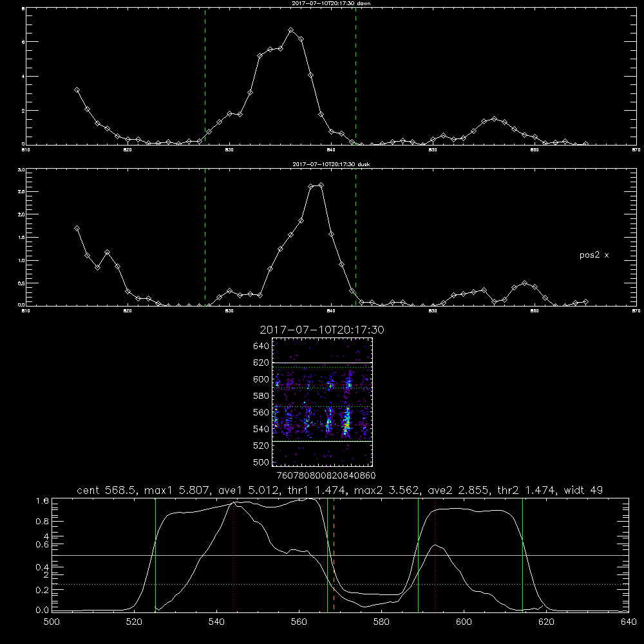Image resolution: width=644 pixels, height=644 pixels.
Task: Click the y-axis label 1.0 of the dusk plot
Action: (x=22, y=260)
